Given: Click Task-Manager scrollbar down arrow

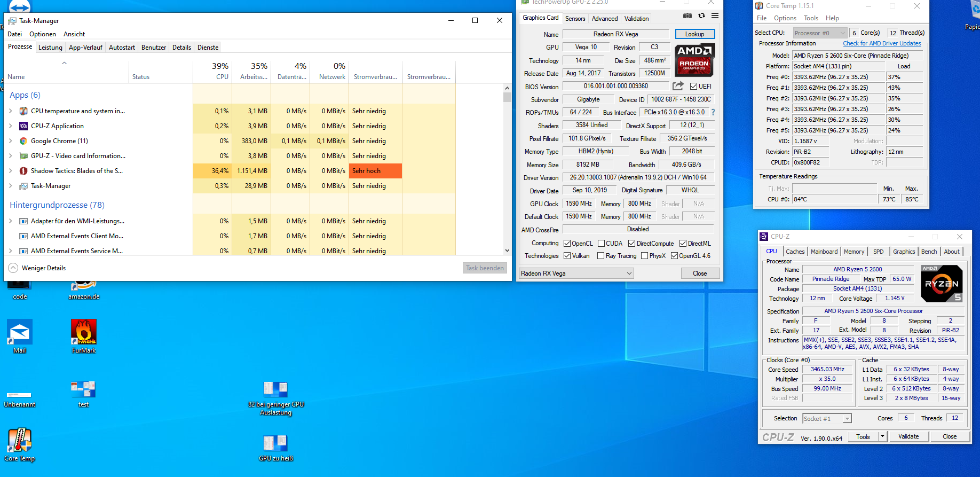Looking at the screenshot, I should click(x=508, y=250).
